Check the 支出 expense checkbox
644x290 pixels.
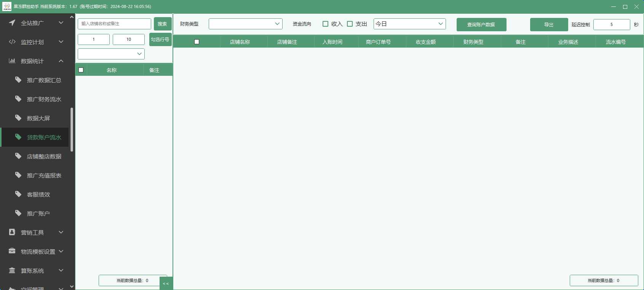click(350, 24)
